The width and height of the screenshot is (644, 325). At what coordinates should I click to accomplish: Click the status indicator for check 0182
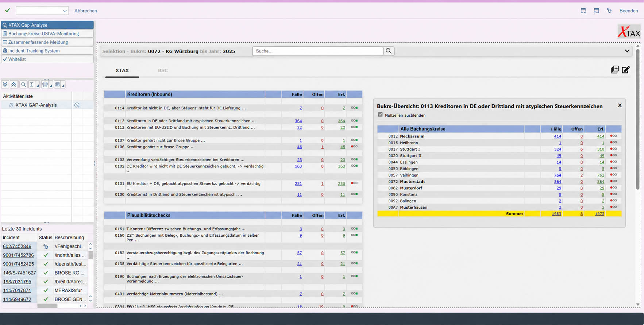354,252
